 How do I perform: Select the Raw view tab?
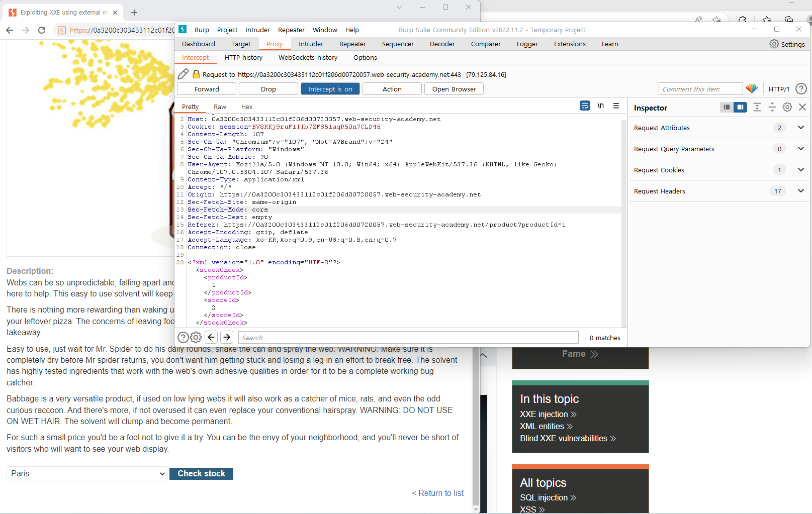(220, 107)
